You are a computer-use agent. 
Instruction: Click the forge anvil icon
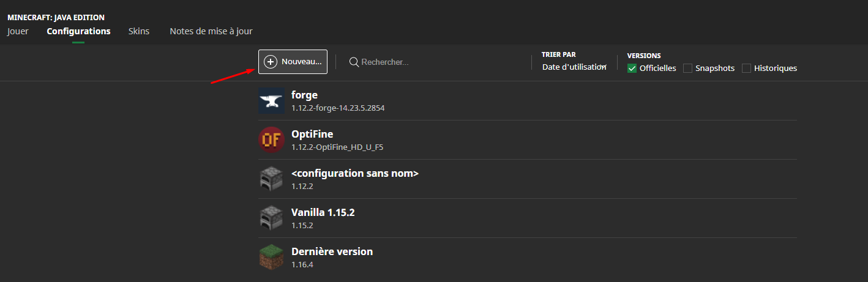tap(271, 100)
